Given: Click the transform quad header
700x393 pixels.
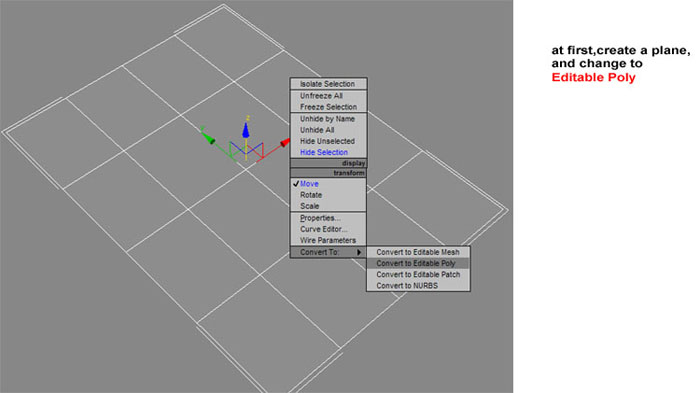Looking at the screenshot, I should coord(328,173).
